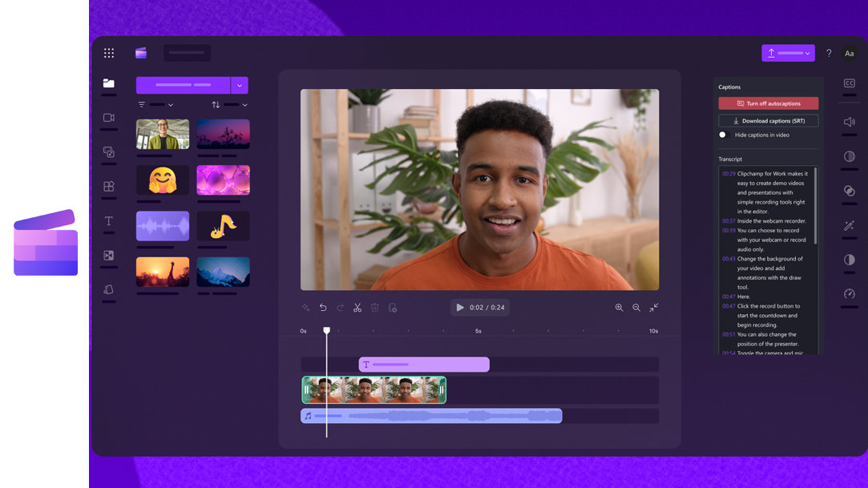The image size is (868, 488).
Task: Open the Aa account avatar
Action: 850,53
